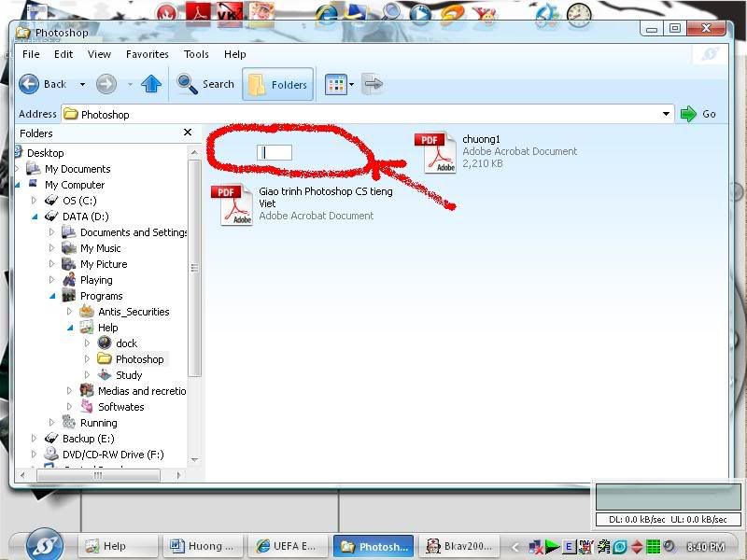The width and height of the screenshot is (747, 560).
Task: Open the Tools menu
Action: pos(196,54)
